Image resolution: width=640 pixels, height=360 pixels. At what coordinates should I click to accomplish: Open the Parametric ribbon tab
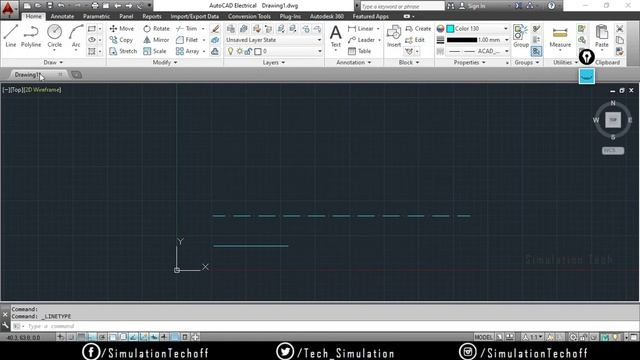(x=96, y=16)
